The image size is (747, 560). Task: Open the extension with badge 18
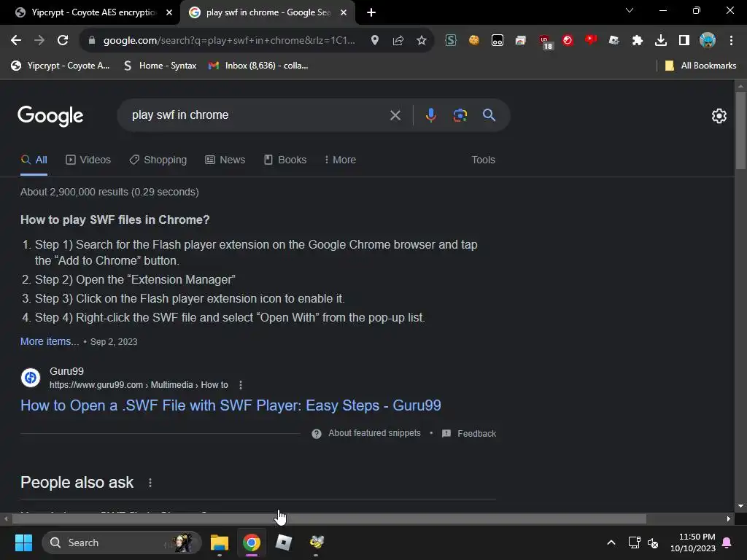pyautogui.click(x=546, y=42)
